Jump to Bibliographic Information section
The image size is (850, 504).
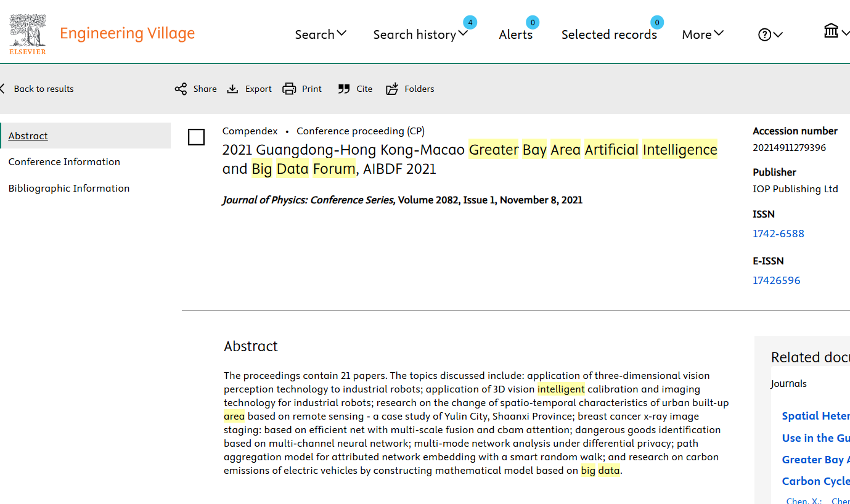coord(69,189)
